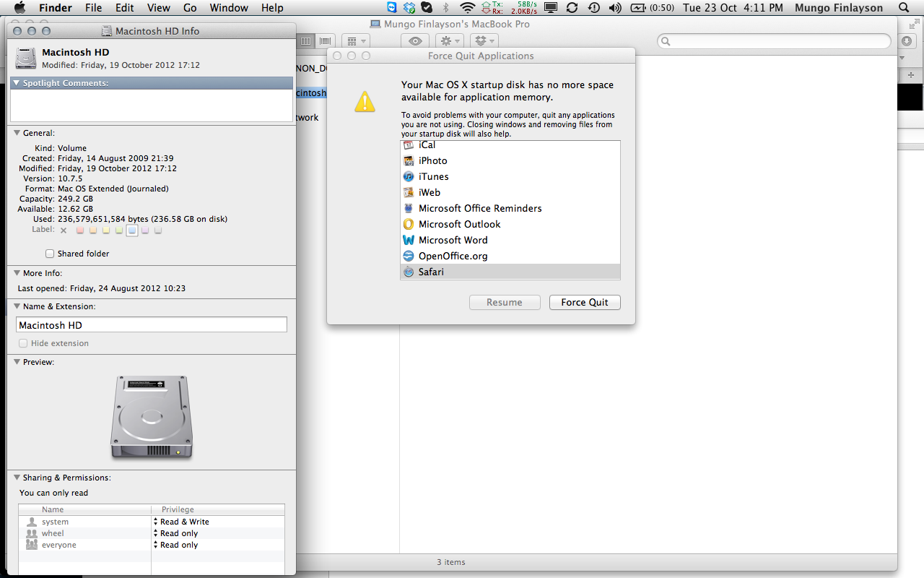
Task: Collapse the Spotlight Comments section
Action: click(17, 83)
